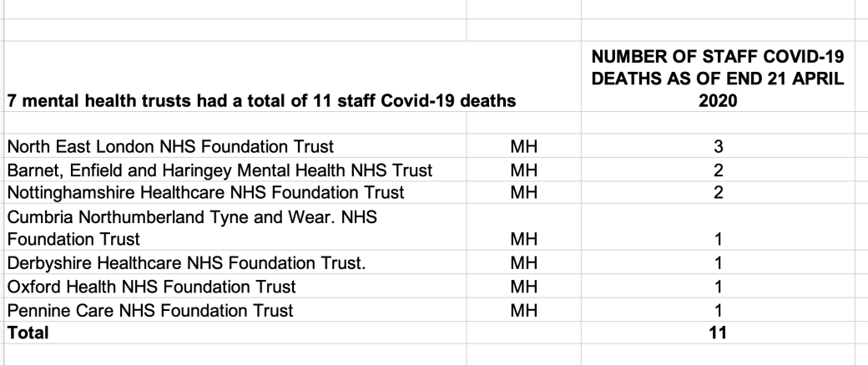Click the death count for Derbyshire Healthcare
Screen dimensions: 868x366
point(718,264)
